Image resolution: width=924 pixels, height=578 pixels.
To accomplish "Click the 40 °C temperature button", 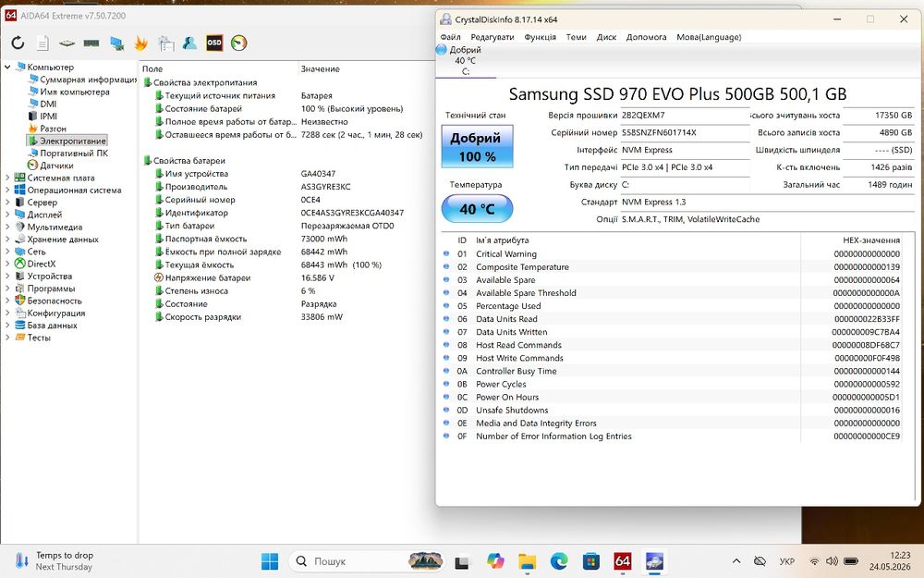I will (478, 209).
